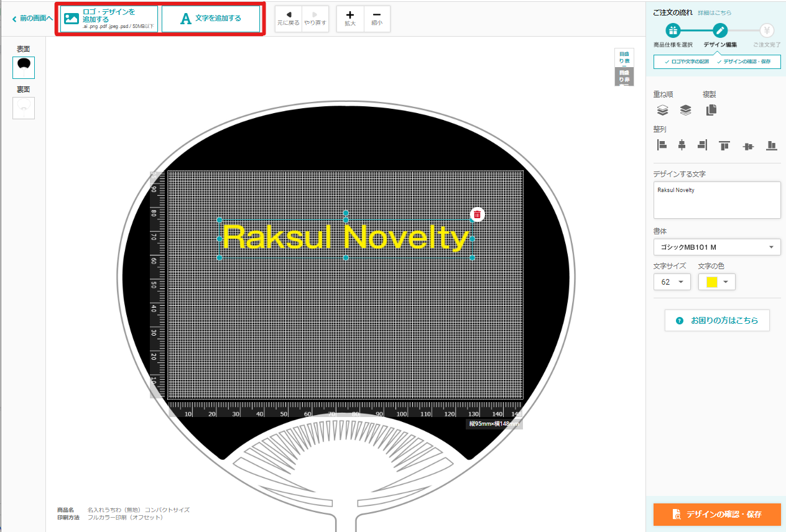Open the yellow 文字の色 color picker
This screenshot has width=786, height=532.
click(717, 282)
